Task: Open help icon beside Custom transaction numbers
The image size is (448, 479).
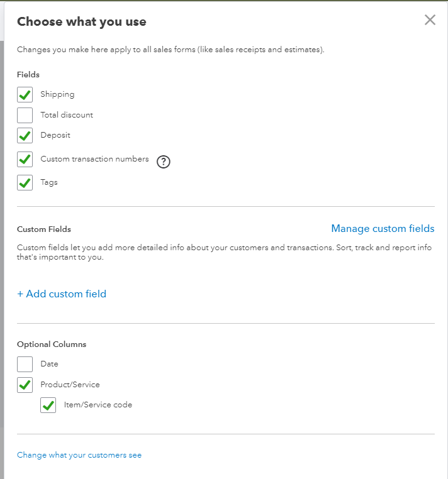Action: [164, 162]
